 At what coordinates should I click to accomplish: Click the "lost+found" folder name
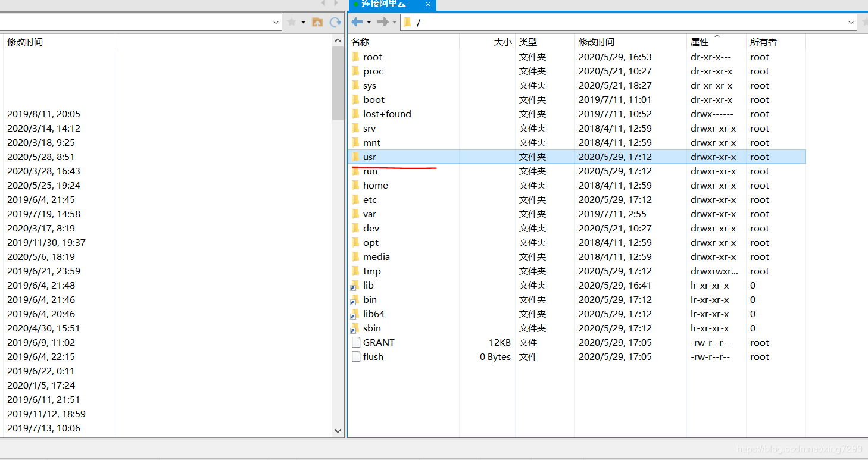click(x=387, y=114)
